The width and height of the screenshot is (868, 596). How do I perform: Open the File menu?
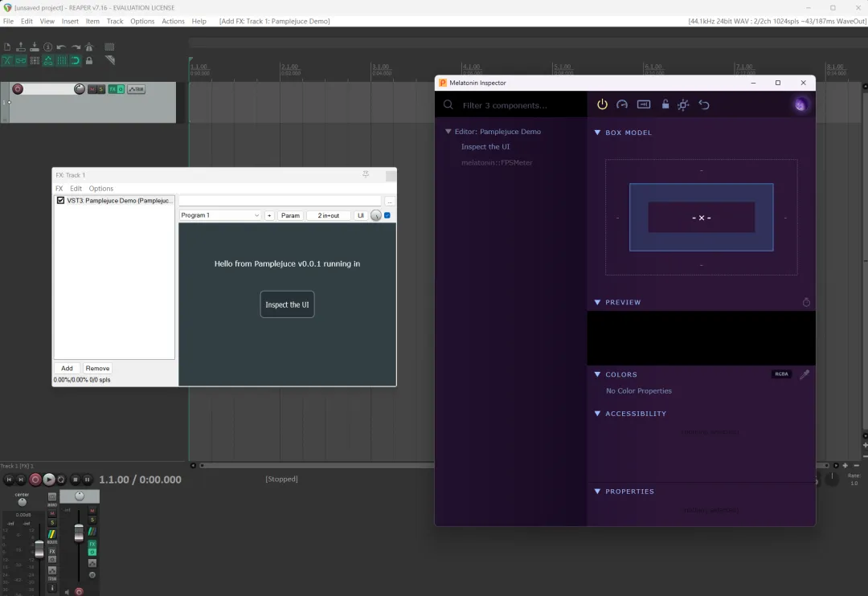8,21
